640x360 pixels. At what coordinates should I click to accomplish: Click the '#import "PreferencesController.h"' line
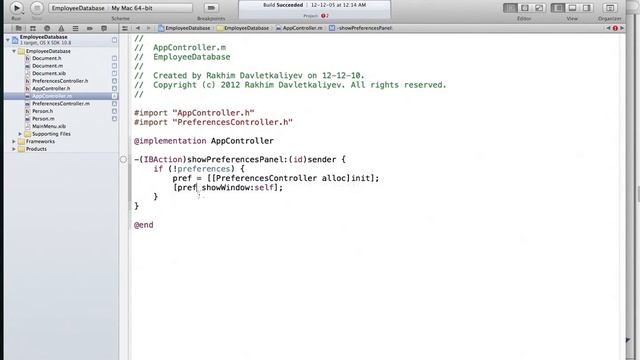[x=213, y=122]
